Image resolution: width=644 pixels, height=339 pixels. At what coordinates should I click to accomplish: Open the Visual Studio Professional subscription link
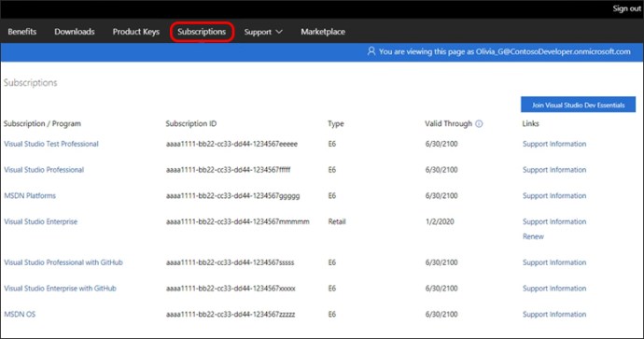coord(44,170)
